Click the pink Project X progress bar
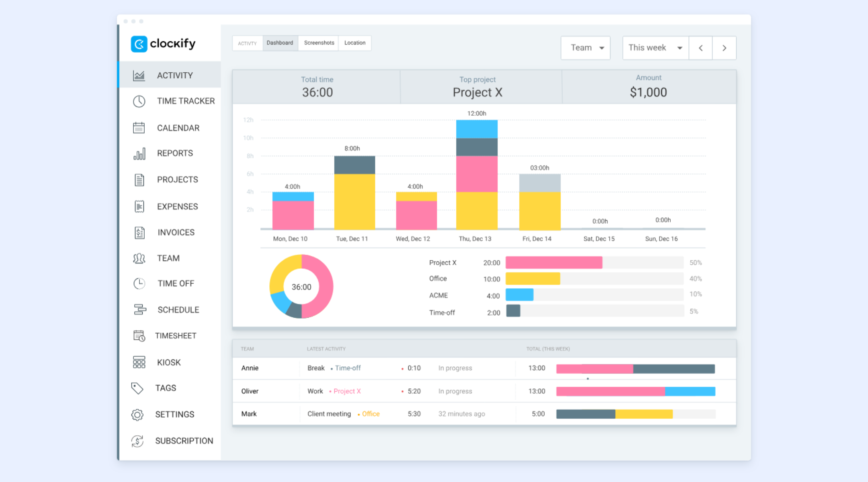Viewport: 868px width, 482px height. pos(554,263)
